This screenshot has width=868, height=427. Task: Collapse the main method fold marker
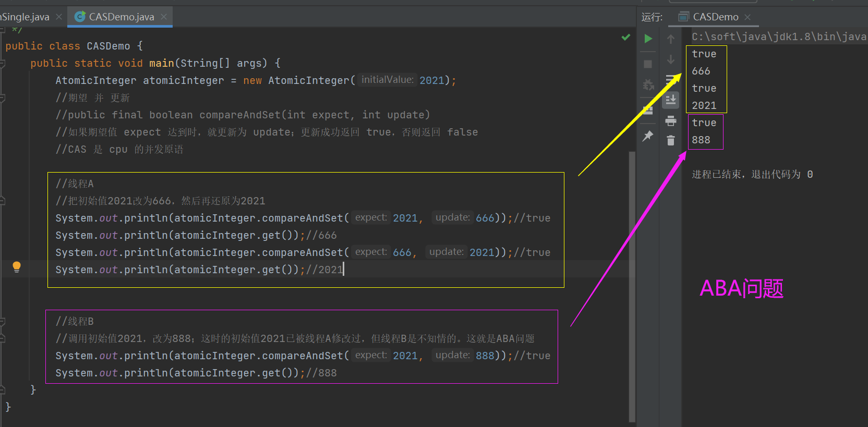point(3,64)
